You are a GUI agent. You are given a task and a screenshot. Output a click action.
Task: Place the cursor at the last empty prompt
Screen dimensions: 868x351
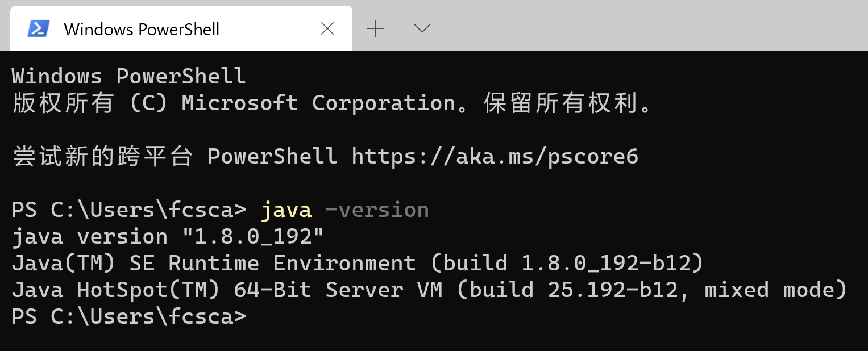260,317
